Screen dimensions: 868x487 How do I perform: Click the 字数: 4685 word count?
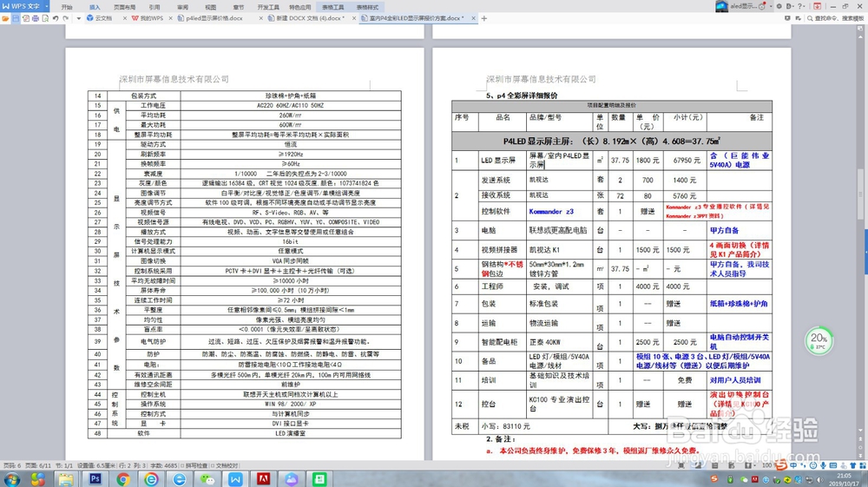[164, 465]
